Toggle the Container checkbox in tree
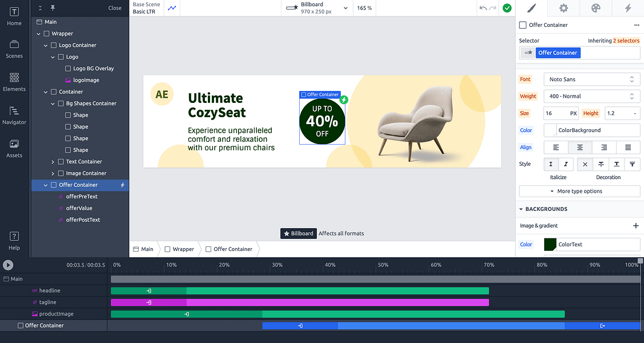 54,91
